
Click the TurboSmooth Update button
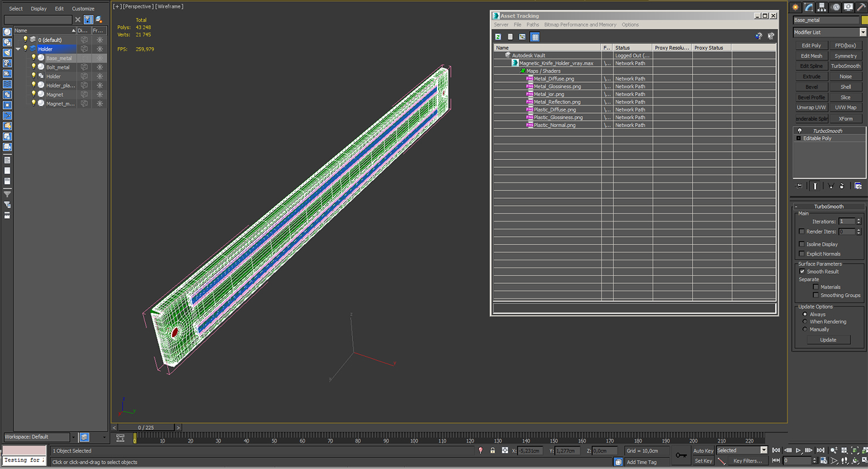828,340
